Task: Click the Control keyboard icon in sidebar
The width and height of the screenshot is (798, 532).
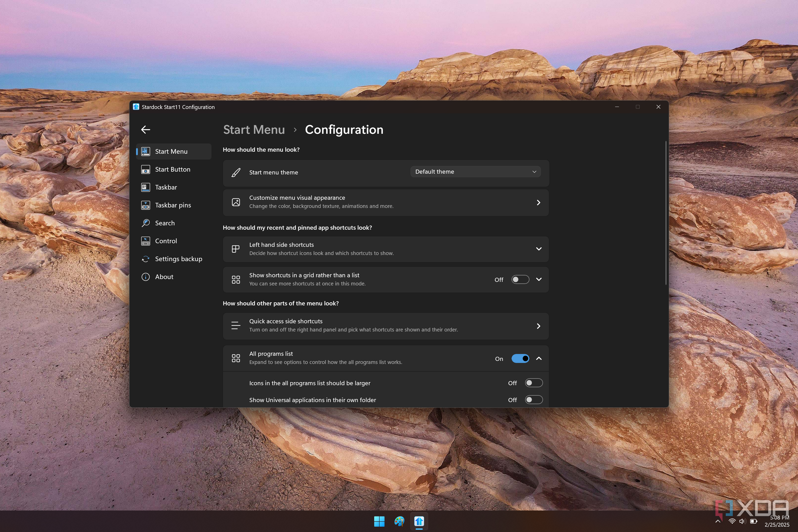Action: click(x=146, y=241)
